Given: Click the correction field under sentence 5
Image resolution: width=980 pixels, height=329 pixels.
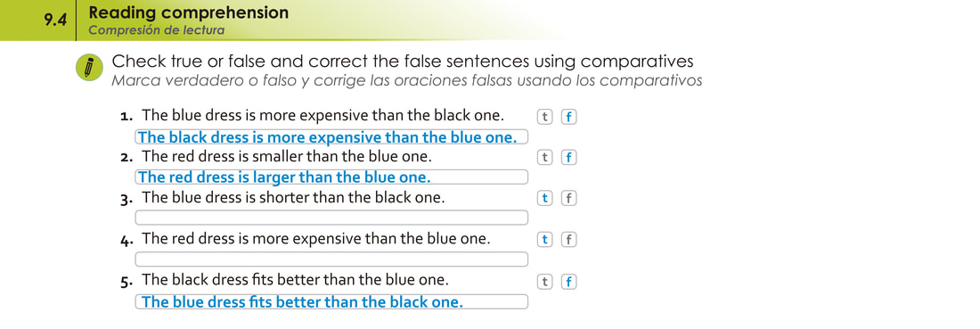Looking at the screenshot, I should [x=332, y=301].
